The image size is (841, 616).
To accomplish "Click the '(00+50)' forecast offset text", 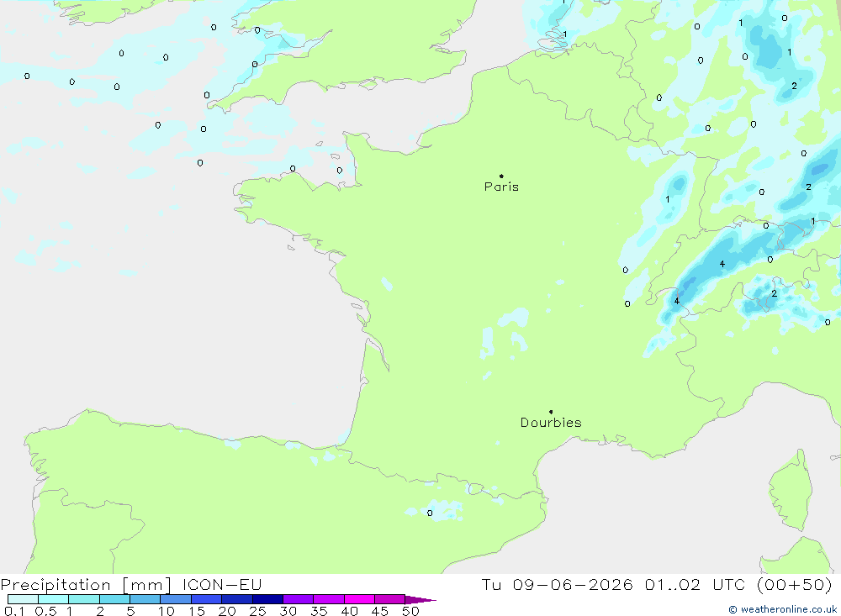I will [795, 585].
